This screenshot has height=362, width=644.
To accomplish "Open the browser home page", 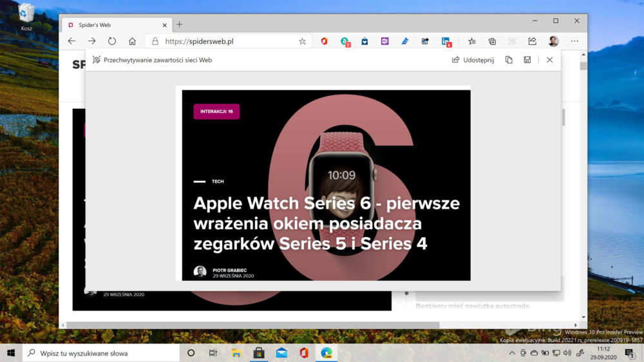I will [x=132, y=41].
